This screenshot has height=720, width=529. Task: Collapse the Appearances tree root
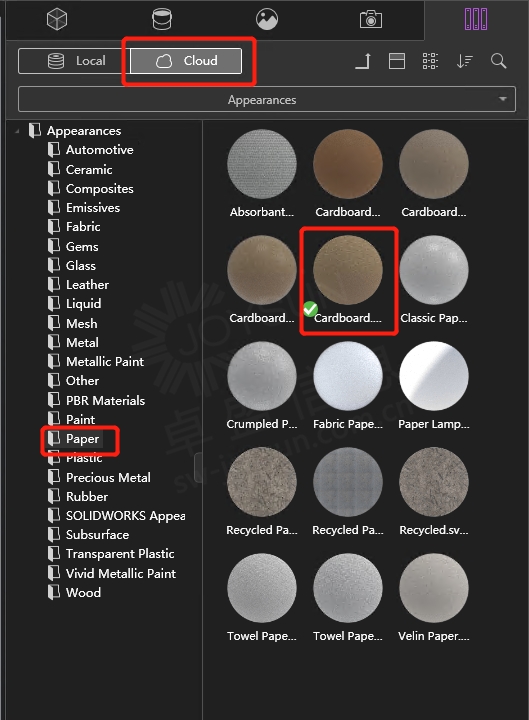[17, 131]
